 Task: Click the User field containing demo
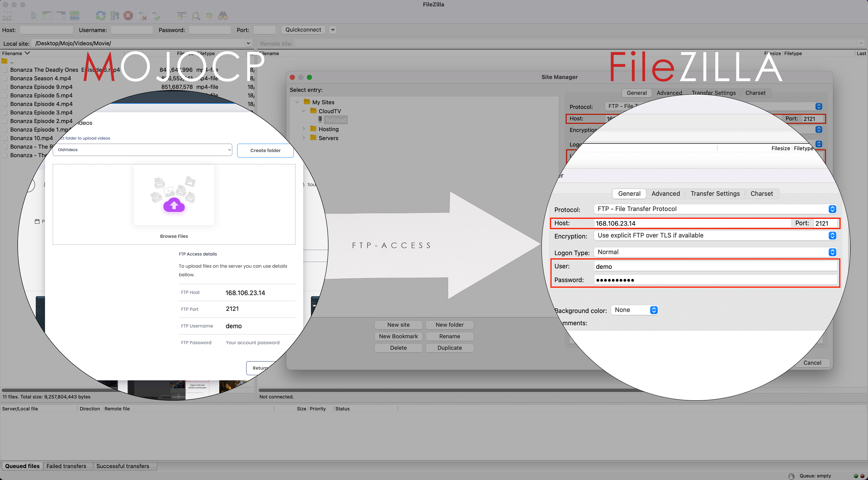(714, 266)
